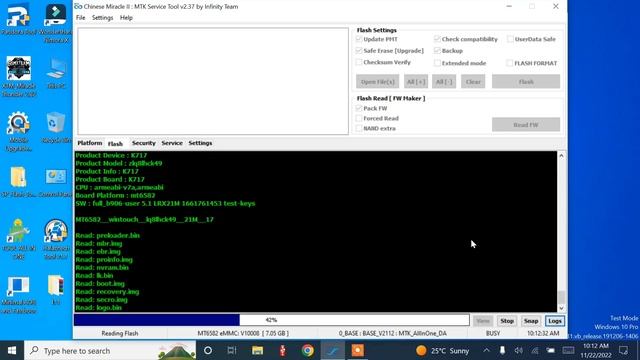Screen dimensions: 640x360
Task: Toggle Pack FW checkbox
Action: click(359, 108)
